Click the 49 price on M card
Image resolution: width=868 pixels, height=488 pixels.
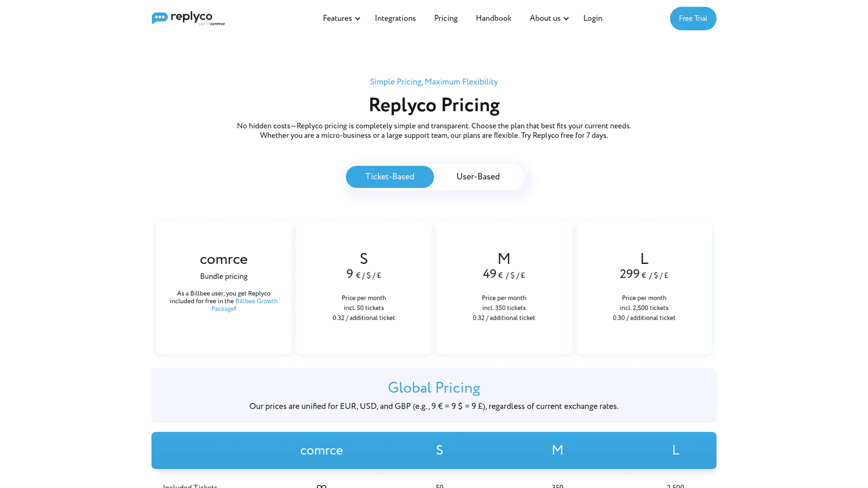point(489,274)
